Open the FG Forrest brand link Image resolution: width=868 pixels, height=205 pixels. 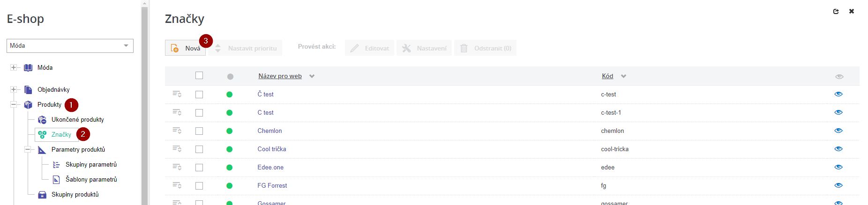272,185
